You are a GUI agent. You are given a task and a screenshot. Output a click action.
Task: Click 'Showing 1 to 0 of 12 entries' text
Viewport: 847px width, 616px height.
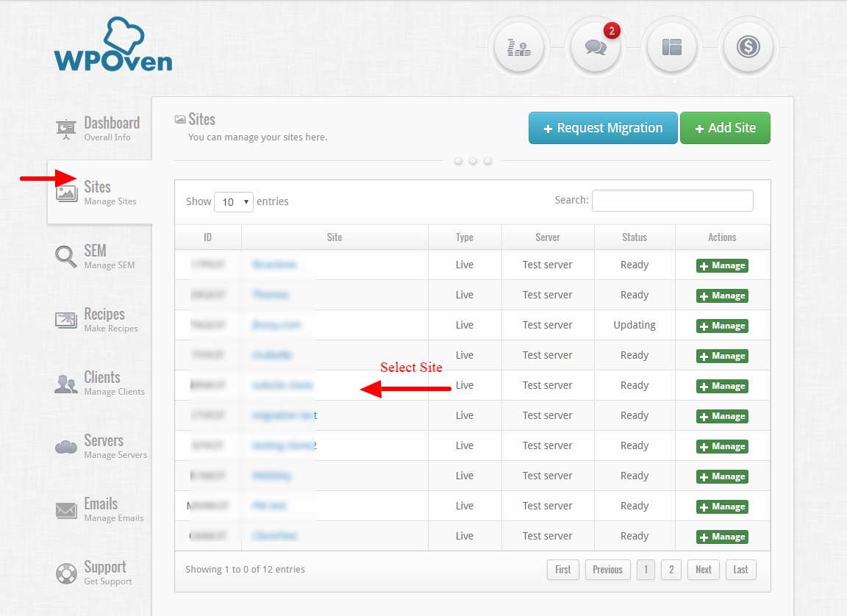246,570
